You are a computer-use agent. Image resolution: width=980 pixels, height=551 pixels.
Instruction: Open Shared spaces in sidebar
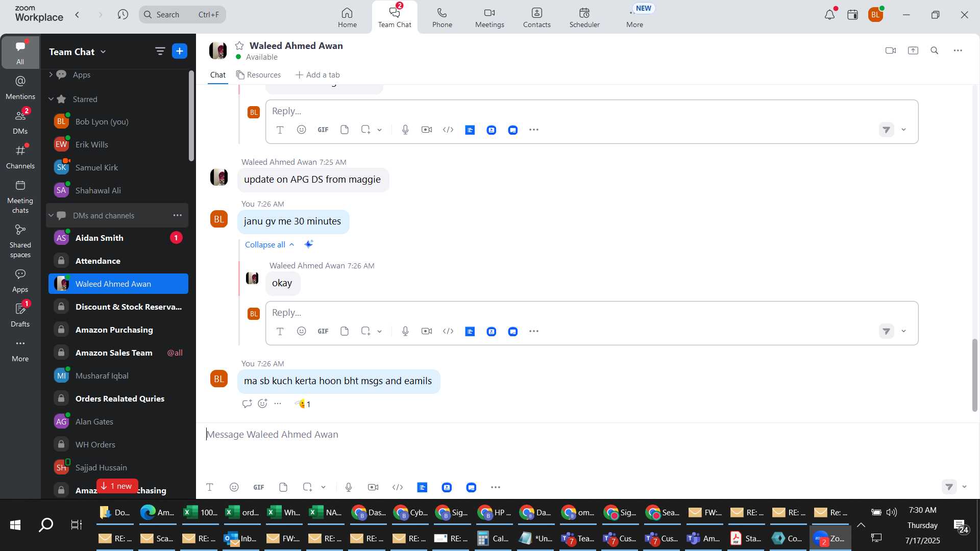(x=20, y=241)
